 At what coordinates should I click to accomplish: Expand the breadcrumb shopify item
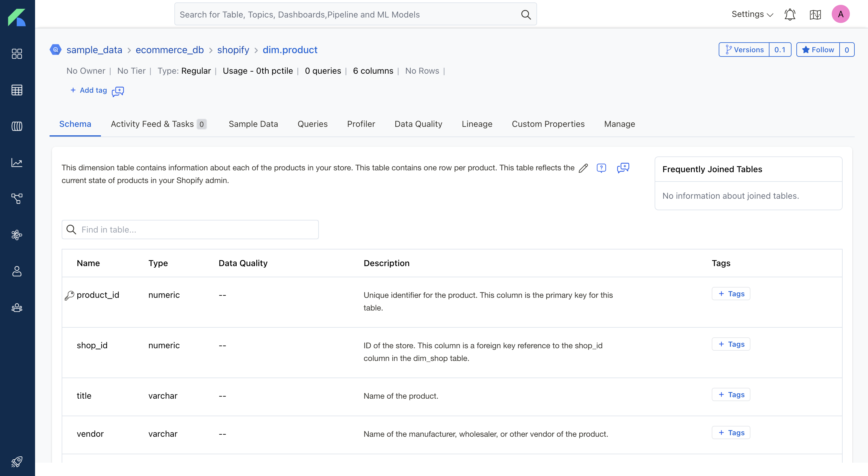click(x=233, y=50)
